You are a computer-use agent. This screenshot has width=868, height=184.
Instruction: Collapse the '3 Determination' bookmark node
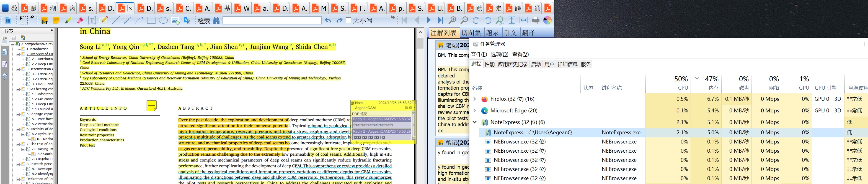pos(18,69)
